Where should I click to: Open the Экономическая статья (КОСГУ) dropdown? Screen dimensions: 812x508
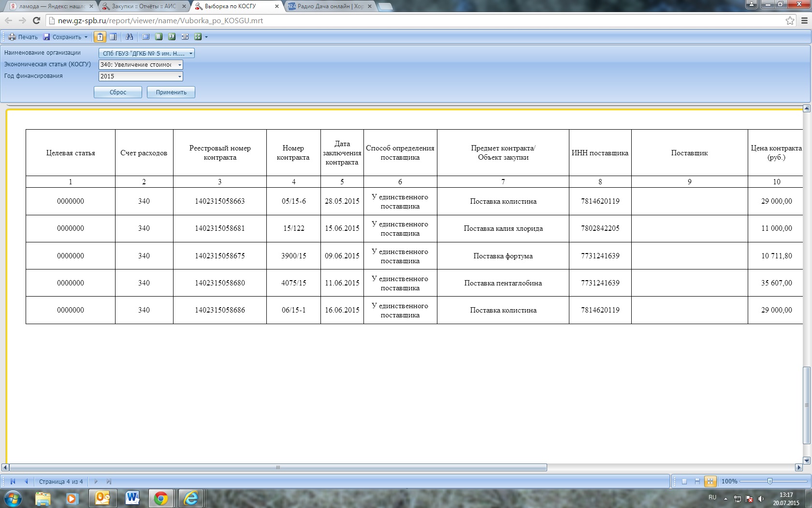(x=141, y=64)
